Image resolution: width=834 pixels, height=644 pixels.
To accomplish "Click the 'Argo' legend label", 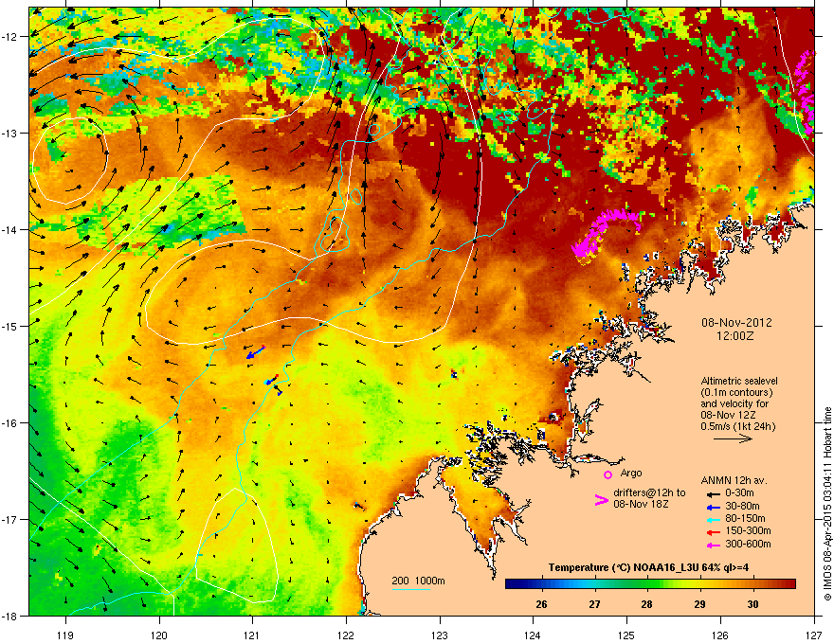I will tap(631, 473).
